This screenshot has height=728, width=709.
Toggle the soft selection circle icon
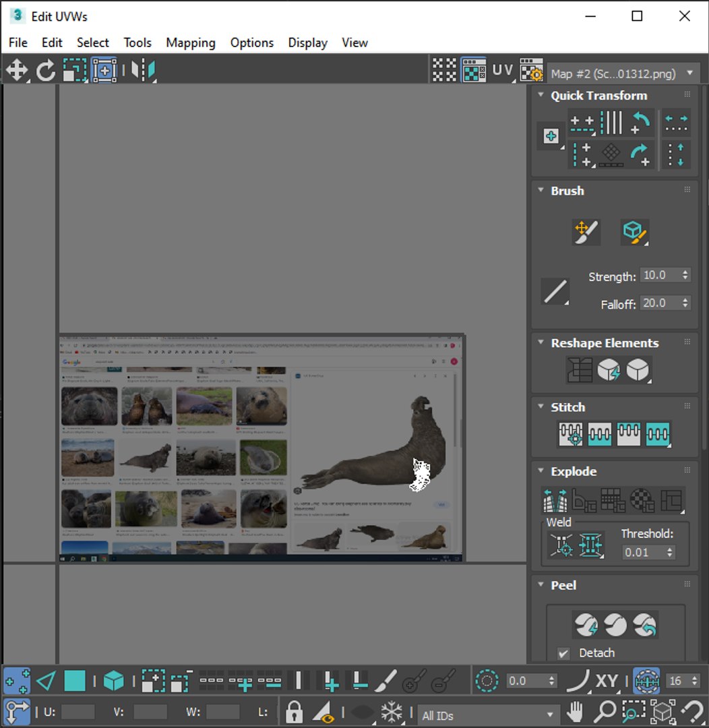(x=487, y=681)
